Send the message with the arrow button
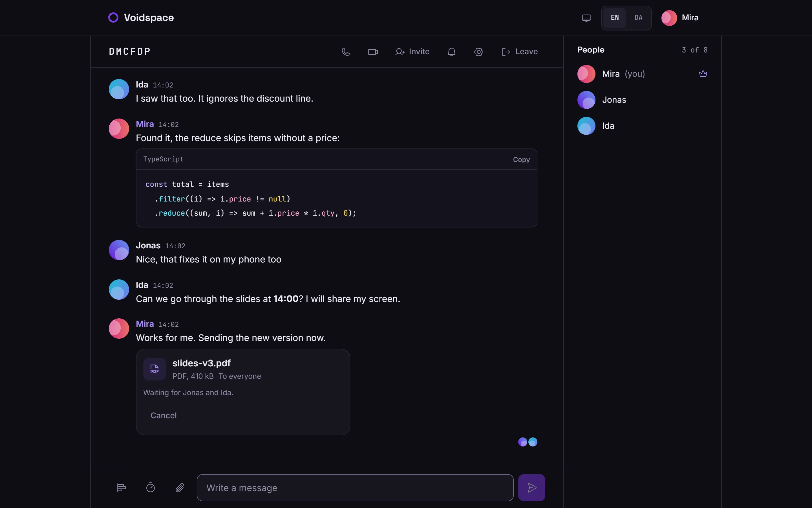812x508 pixels. (x=531, y=487)
